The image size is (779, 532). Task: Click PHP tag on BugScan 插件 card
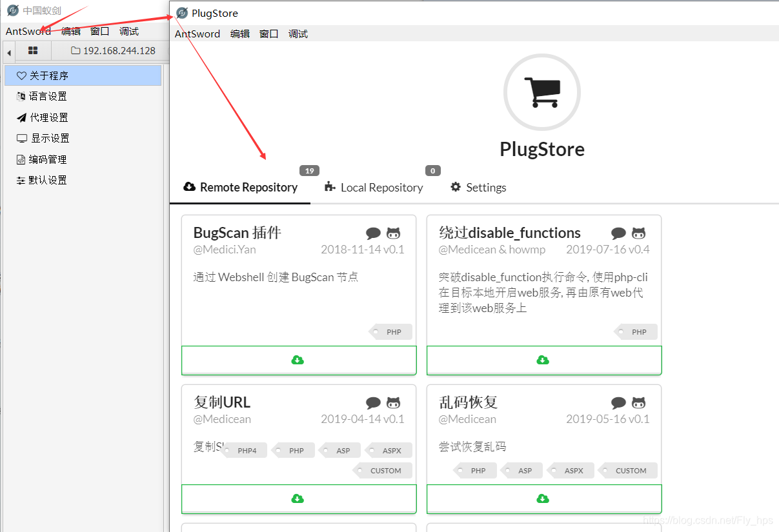(x=391, y=332)
